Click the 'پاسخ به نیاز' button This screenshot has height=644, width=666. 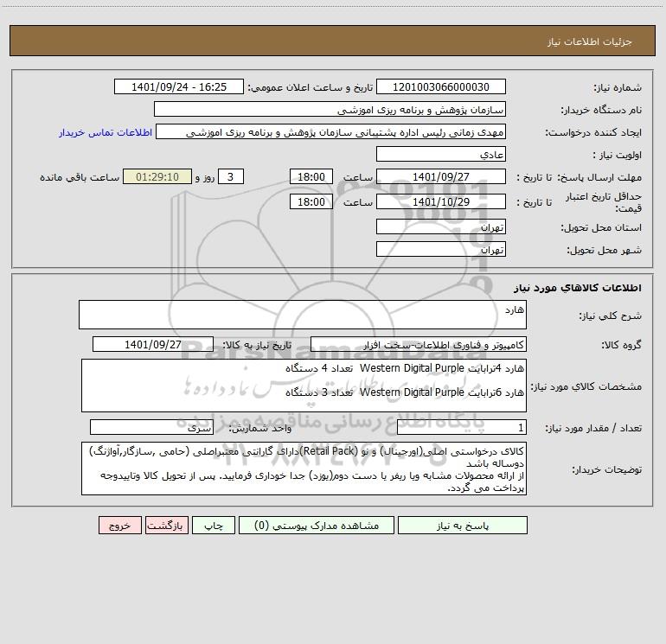[x=463, y=526]
